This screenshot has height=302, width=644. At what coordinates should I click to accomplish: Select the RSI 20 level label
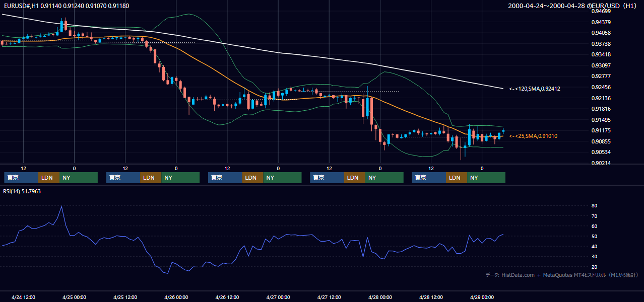[595, 267]
